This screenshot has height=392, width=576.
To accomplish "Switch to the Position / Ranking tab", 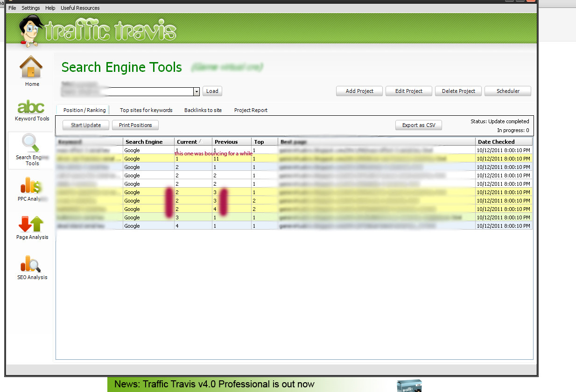I will (x=84, y=110).
